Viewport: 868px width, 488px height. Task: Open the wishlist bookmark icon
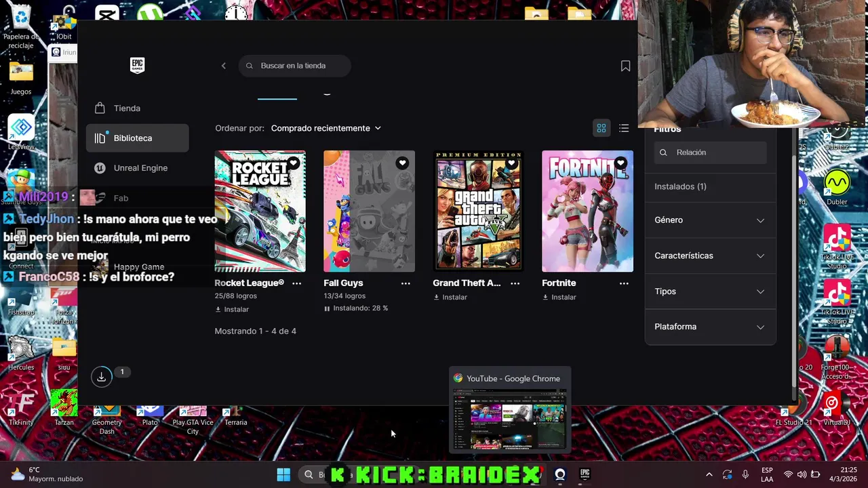click(x=625, y=66)
